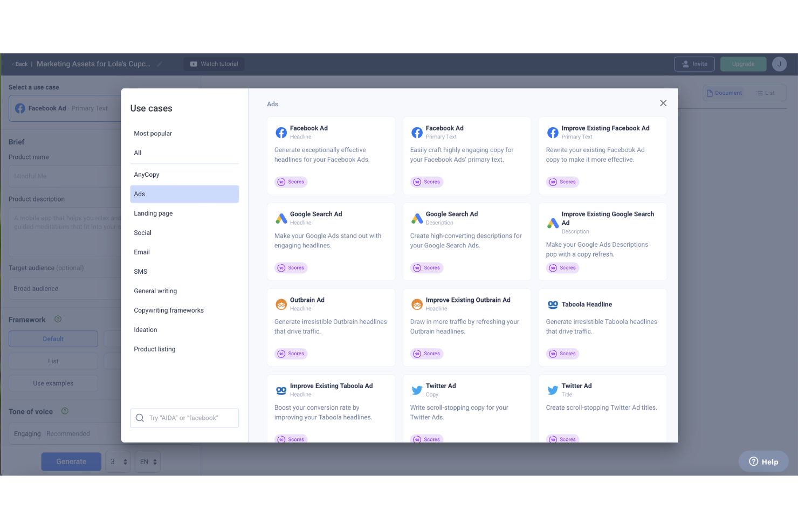Click Product name input field
Screen dimensions: 798x532
pos(65,176)
